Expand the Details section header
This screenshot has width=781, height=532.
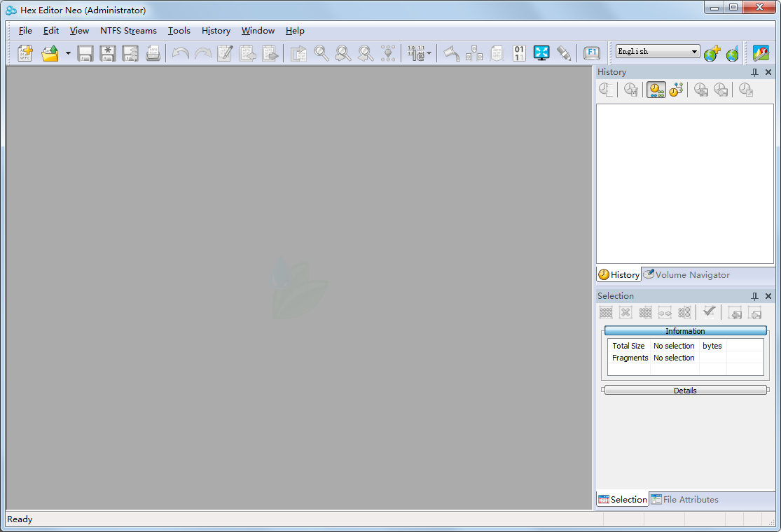pos(685,390)
